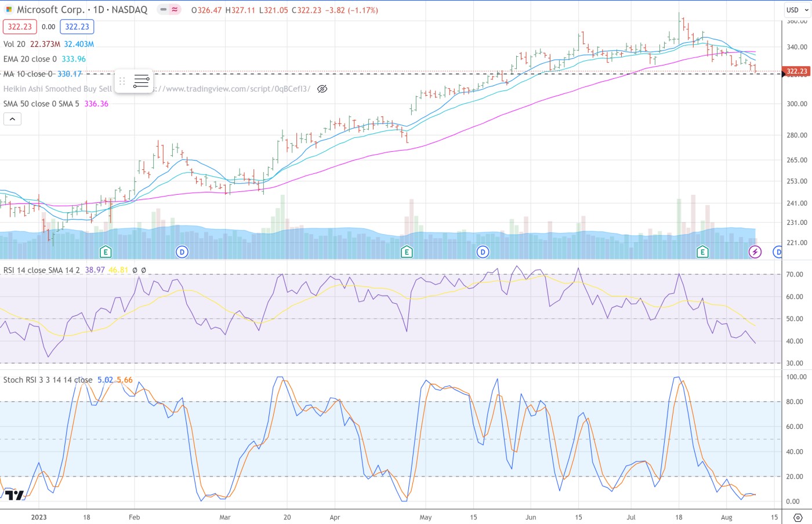This screenshot has height=524, width=812.
Task: Click the red sell price 322.23 button
Action: [x=20, y=27]
